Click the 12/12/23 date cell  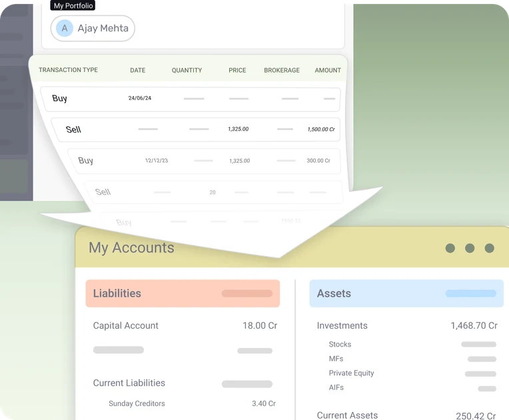coord(157,161)
